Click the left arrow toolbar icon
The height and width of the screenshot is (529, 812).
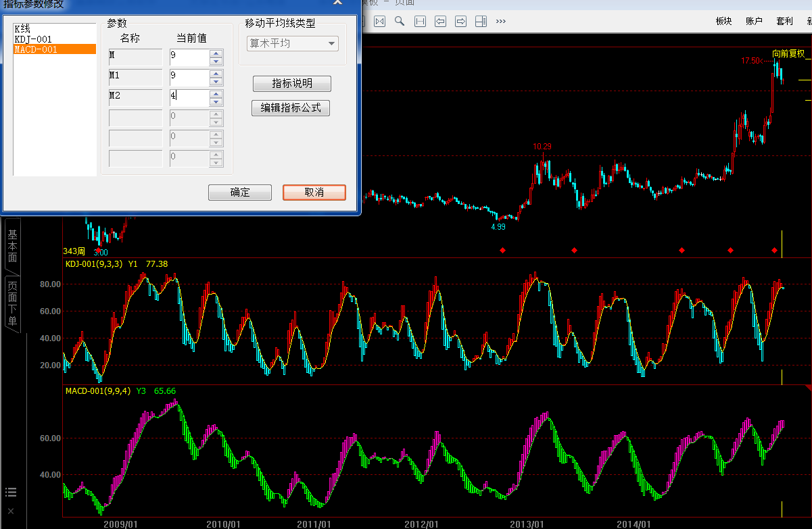point(440,22)
